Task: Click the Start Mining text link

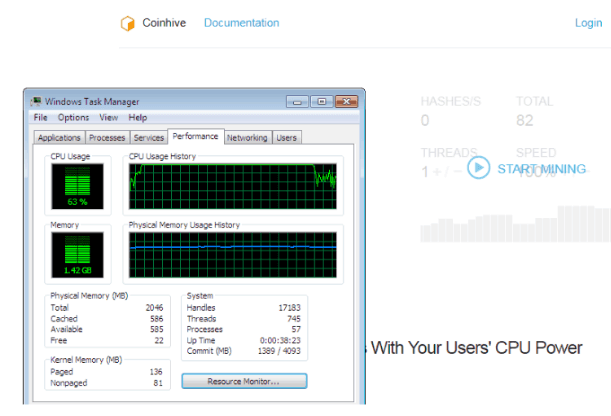Action: click(542, 169)
